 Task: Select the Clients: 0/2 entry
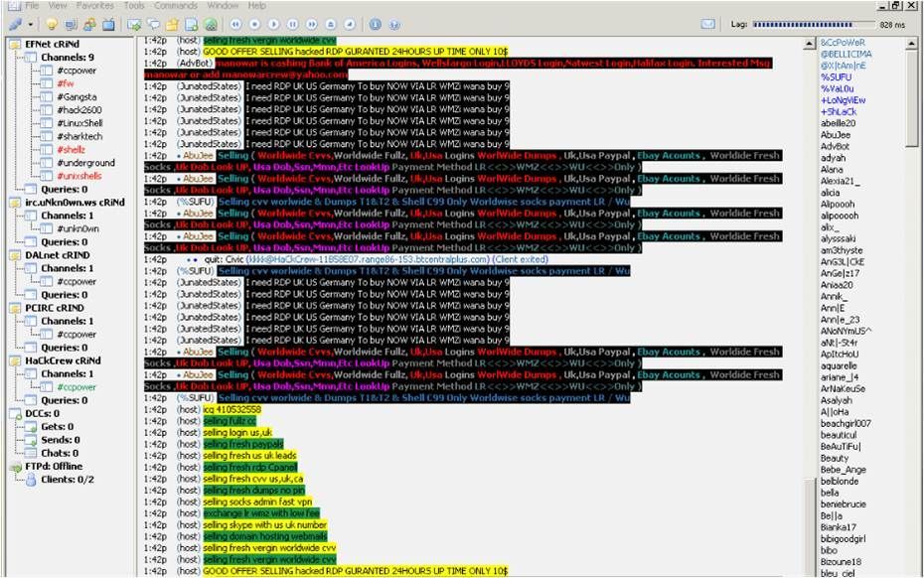(x=68, y=480)
